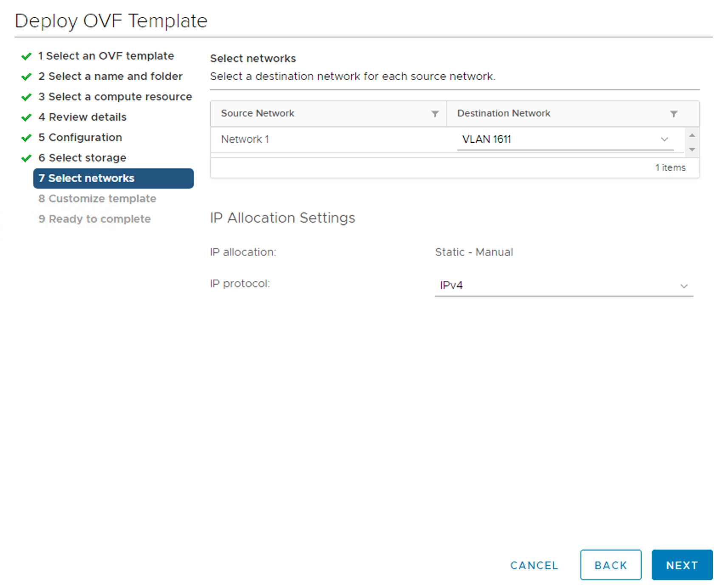The width and height of the screenshot is (725, 588).
Task: Jump to step 3 Select a compute resource
Action: click(x=115, y=97)
